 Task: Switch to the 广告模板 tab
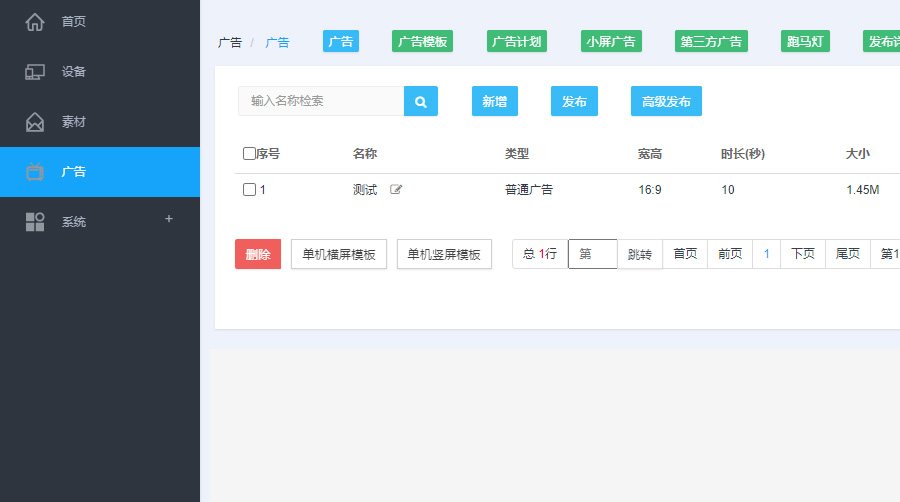pyautogui.click(x=422, y=41)
